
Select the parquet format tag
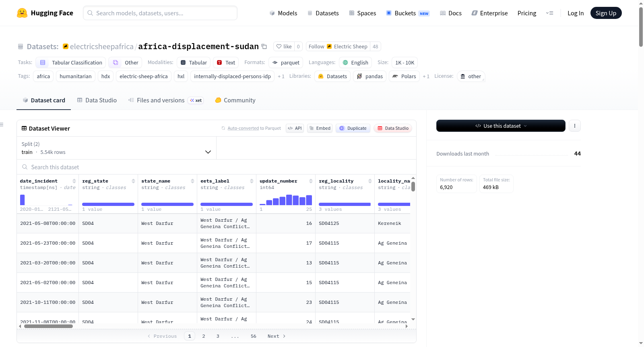[x=286, y=62]
